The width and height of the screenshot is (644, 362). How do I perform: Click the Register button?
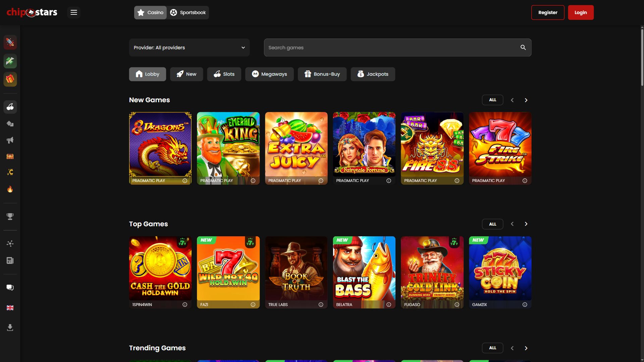548,12
